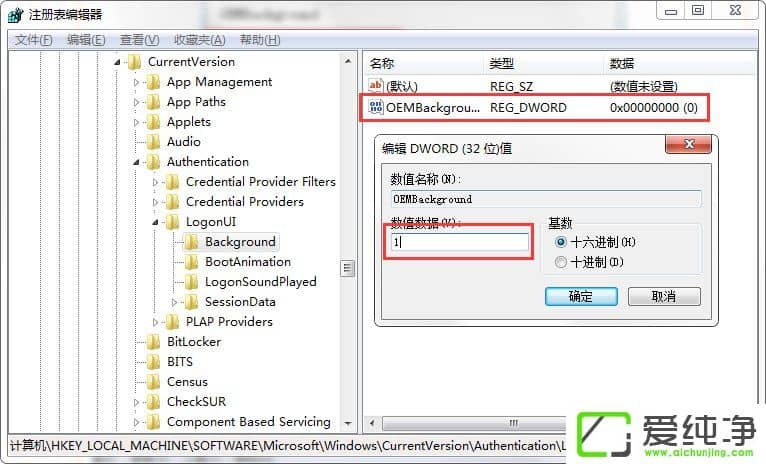Click the 取消 button in the dialog
This screenshot has height=464, width=766.
(664, 296)
